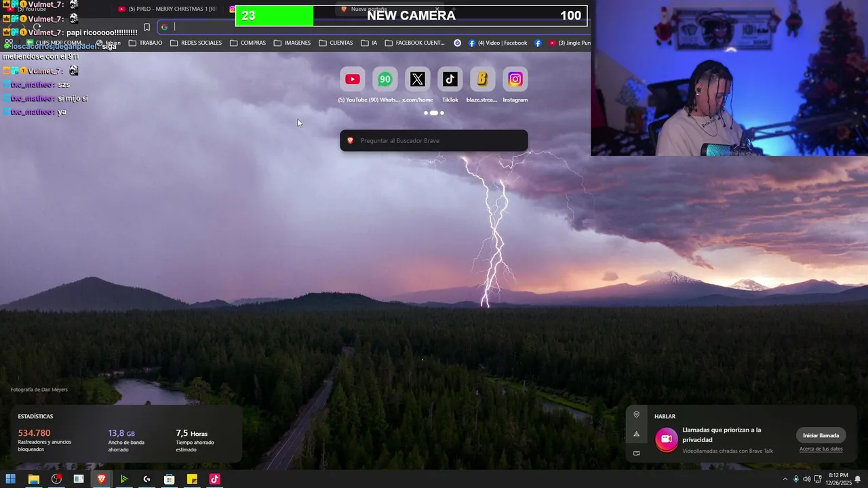Click in the Preguntar al Buscador Brave box
868x488 pixels.
click(434, 140)
